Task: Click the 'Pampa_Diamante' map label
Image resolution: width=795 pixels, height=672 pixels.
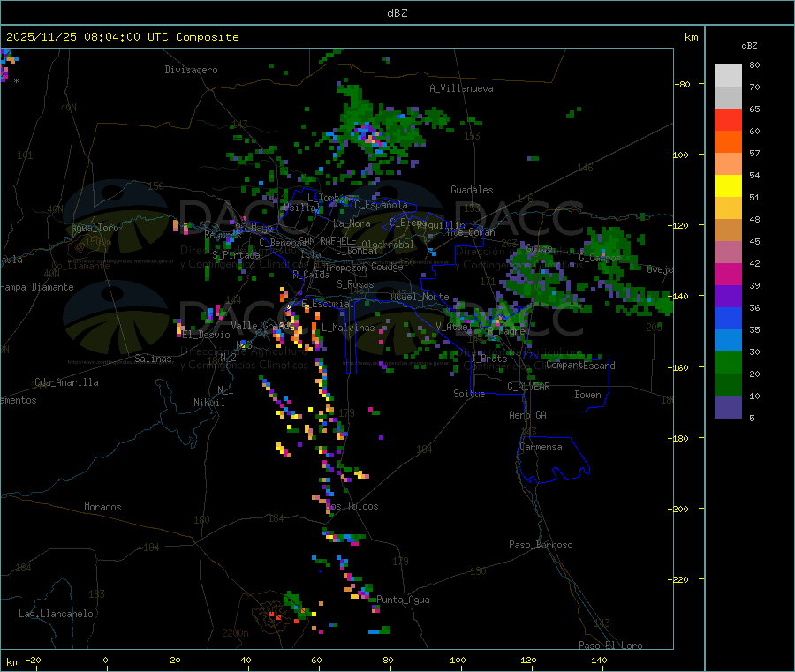Action: (37, 287)
